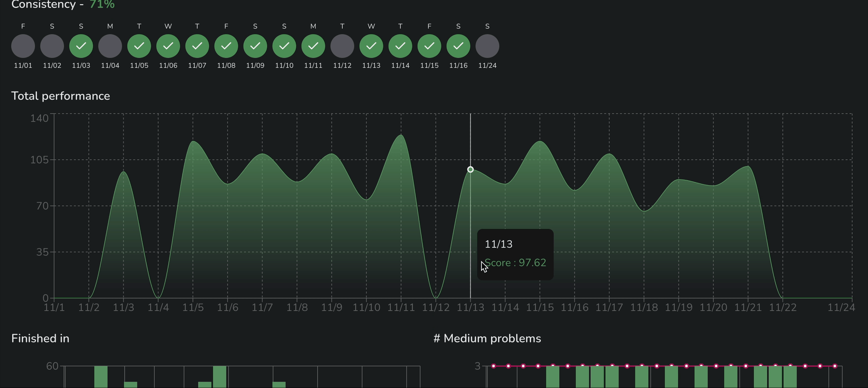
Task: Click the 11/13 score tooltip
Action: pyautogui.click(x=515, y=254)
